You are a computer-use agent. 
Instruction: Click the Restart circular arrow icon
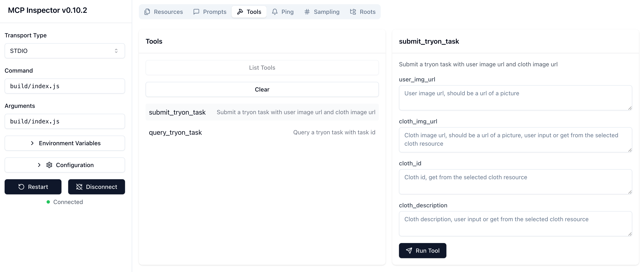[x=21, y=187]
